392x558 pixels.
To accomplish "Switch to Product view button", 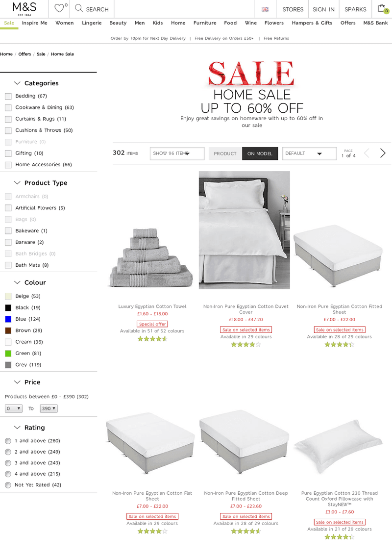I will point(225,153).
